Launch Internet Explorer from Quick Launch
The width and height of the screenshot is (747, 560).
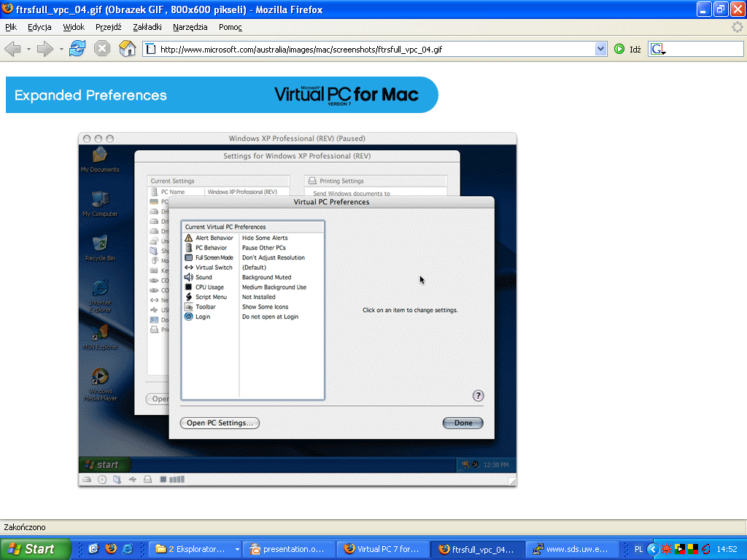(127, 549)
